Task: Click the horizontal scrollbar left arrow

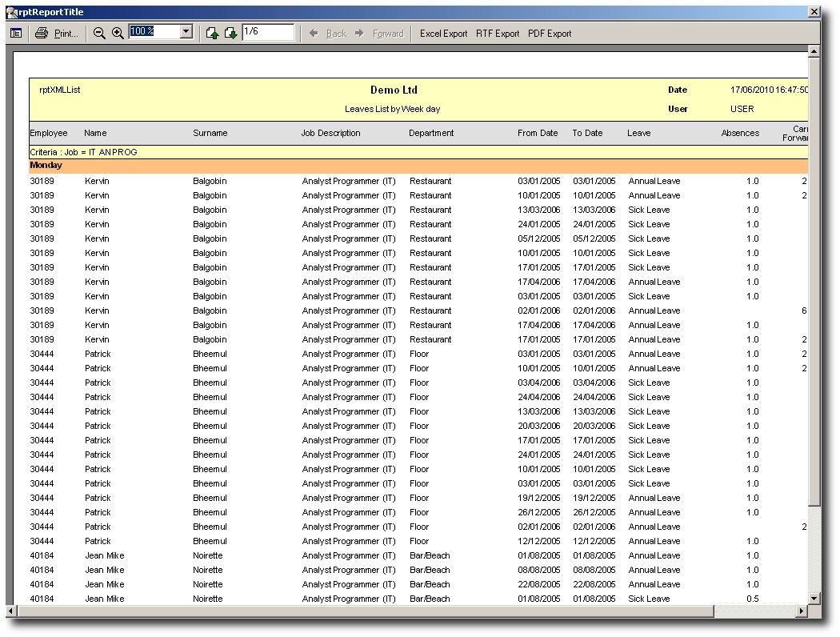Action: click(x=12, y=611)
